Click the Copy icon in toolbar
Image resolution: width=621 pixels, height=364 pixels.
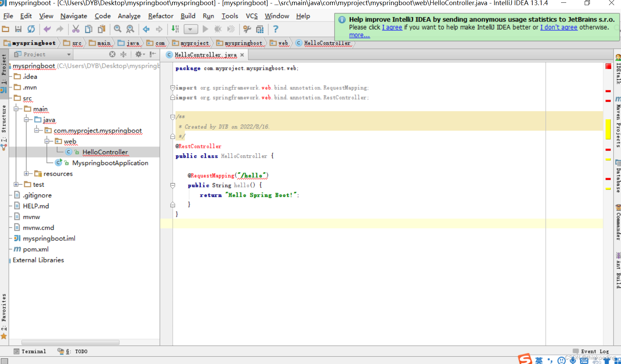(x=88, y=29)
